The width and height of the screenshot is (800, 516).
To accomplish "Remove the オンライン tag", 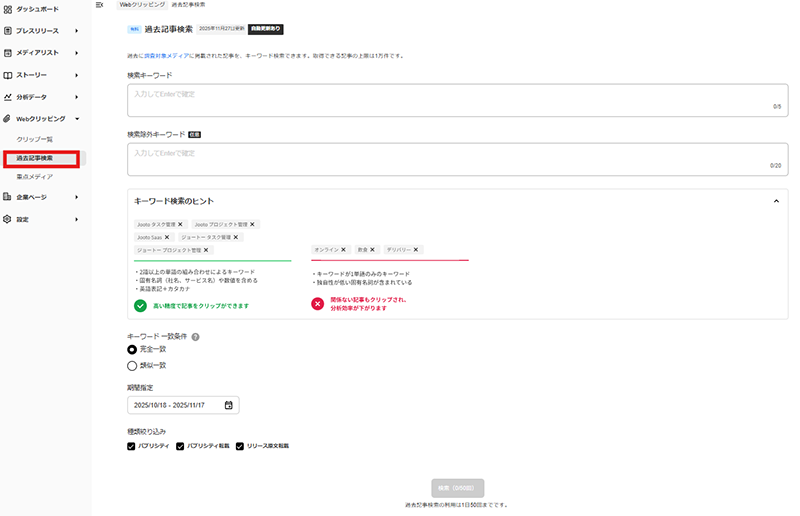I will [x=343, y=250].
